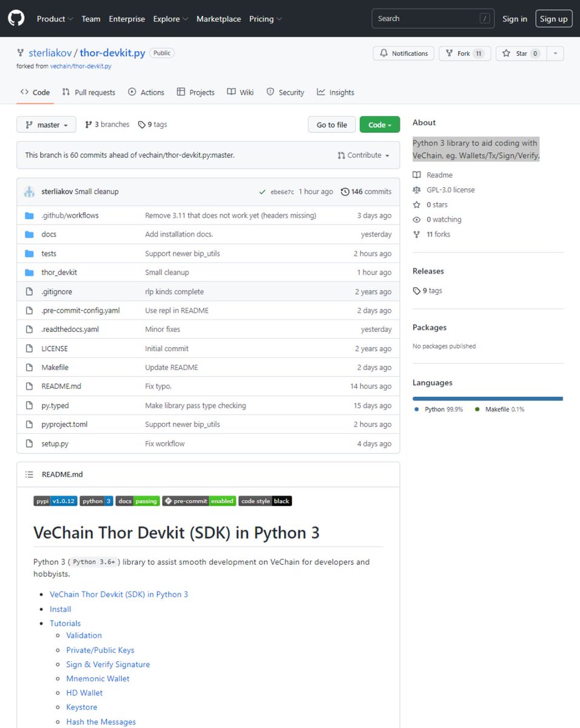Click the Languages Python bar
The image size is (580, 728).
488,399
